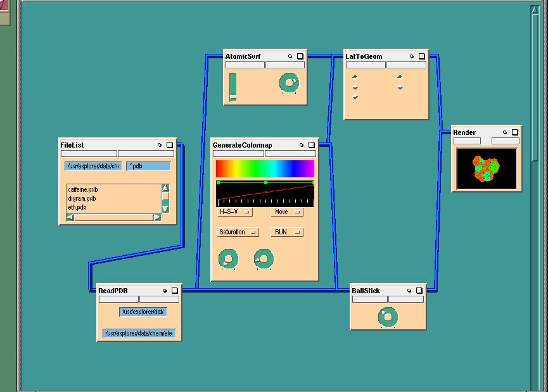Click the BallStick dial knob

click(x=388, y=317)
